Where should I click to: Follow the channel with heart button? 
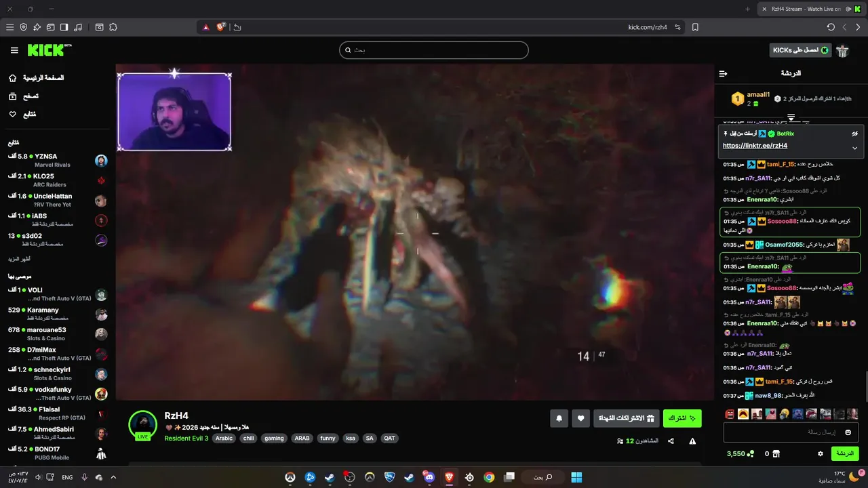pyautogui.click(x=581, y=419)
